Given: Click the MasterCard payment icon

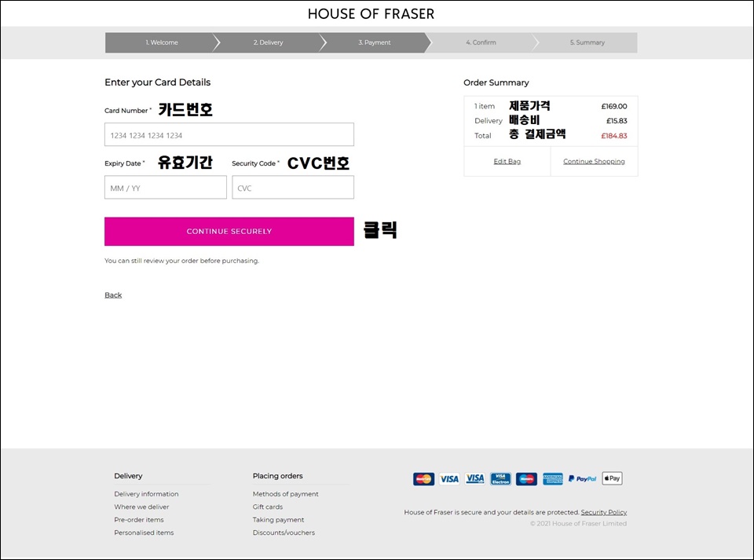Looking at the screenshot, I should 423,479.
